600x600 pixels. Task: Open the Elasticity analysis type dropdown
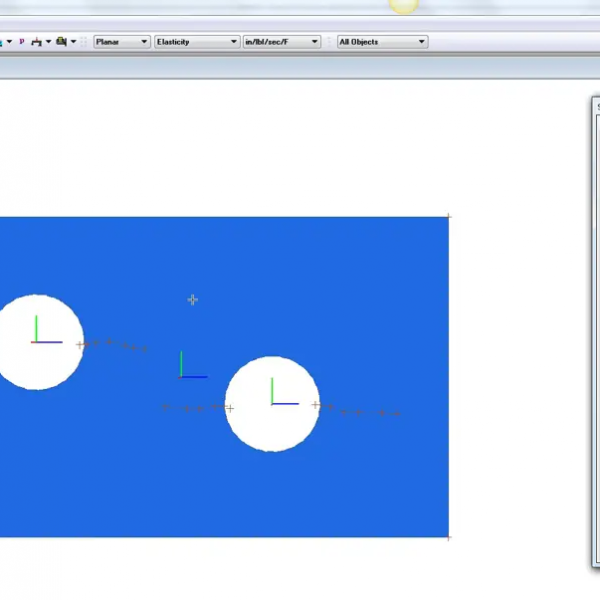pos(197,42)
